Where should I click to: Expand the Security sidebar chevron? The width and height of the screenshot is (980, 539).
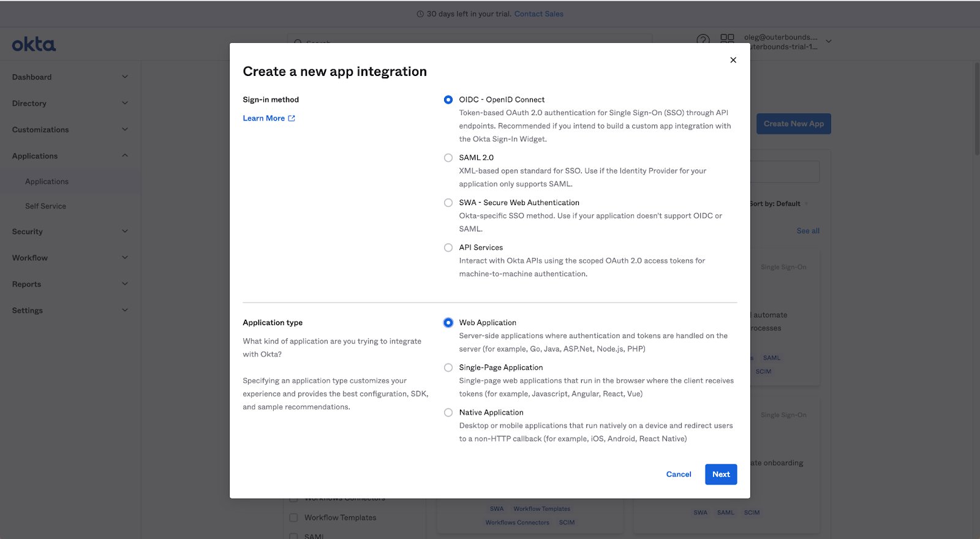pos(125,232)
